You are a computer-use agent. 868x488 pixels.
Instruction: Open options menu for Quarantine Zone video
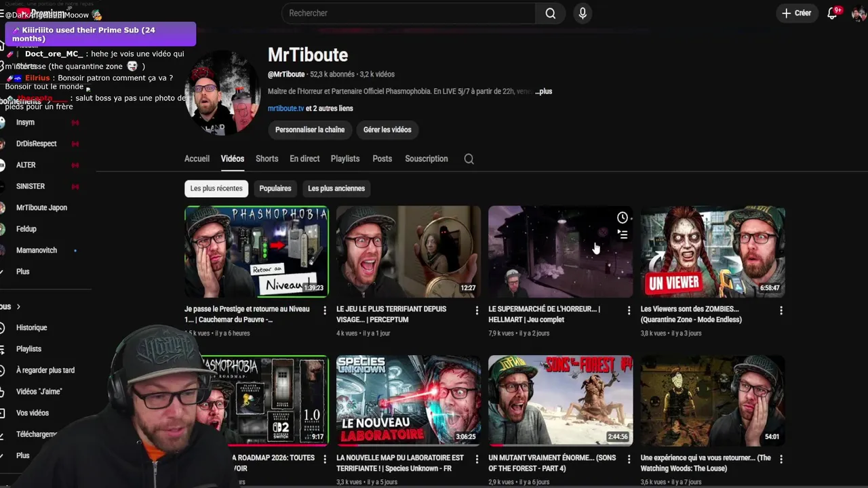point(781,310)
